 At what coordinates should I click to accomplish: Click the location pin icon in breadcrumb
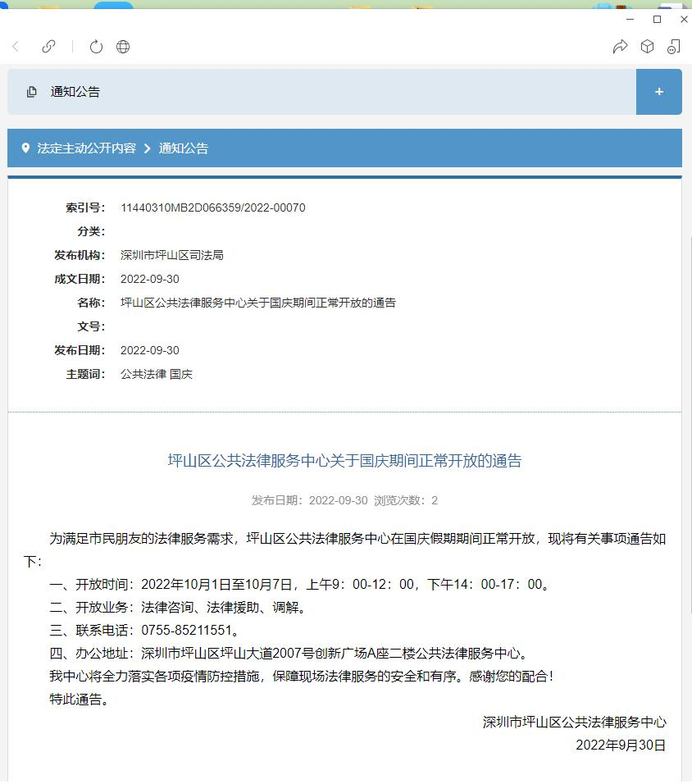(x=25, y=148)
